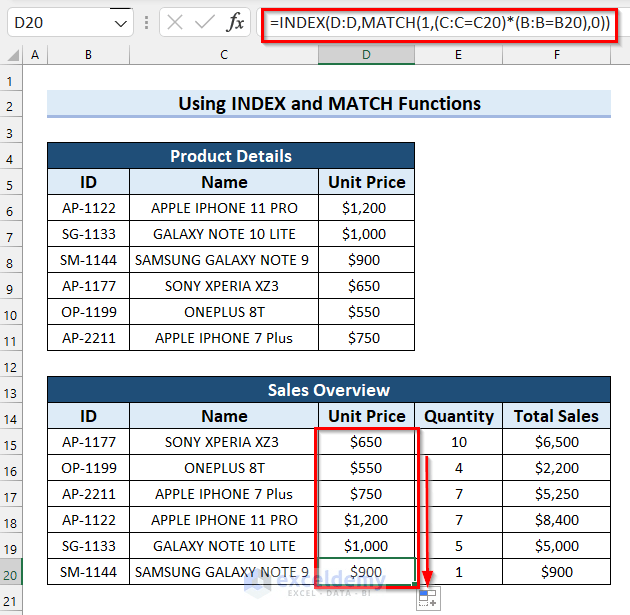
Task: Select GALAXY NOTE 10 LITE in row 7
Action: point(224,234)
